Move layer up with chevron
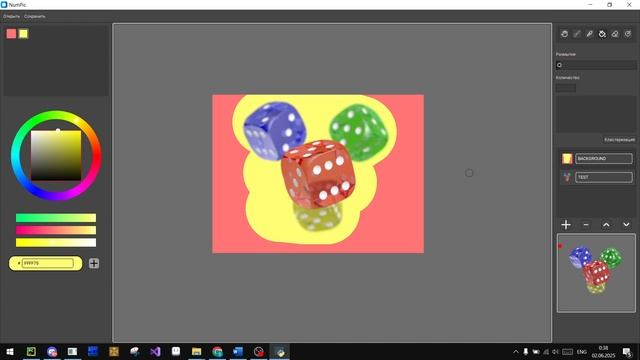 [606, 224]
